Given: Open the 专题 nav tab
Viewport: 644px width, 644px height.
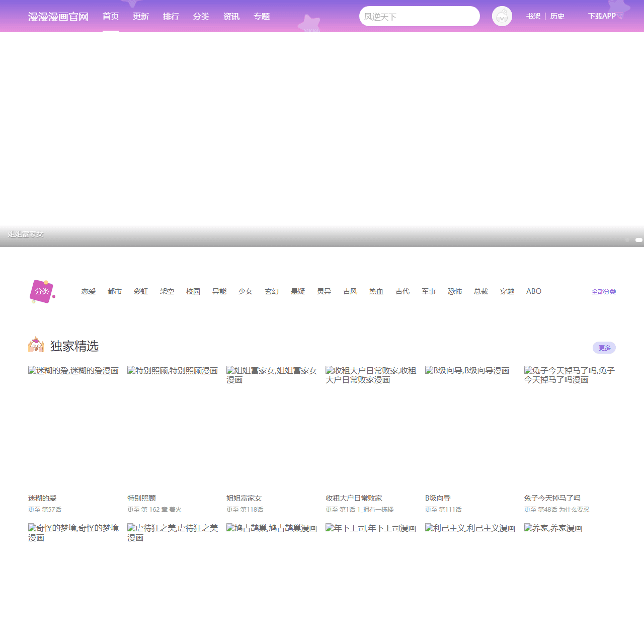Looking at the screenshot, I should (x=262, y=16).
